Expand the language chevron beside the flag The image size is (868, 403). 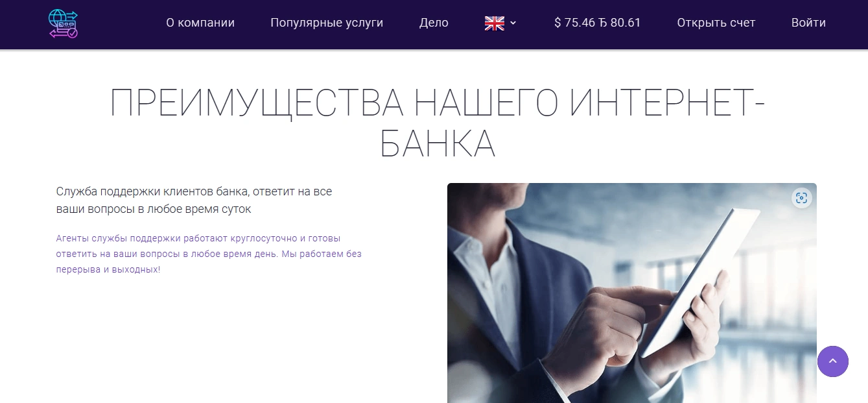point(513,23)
